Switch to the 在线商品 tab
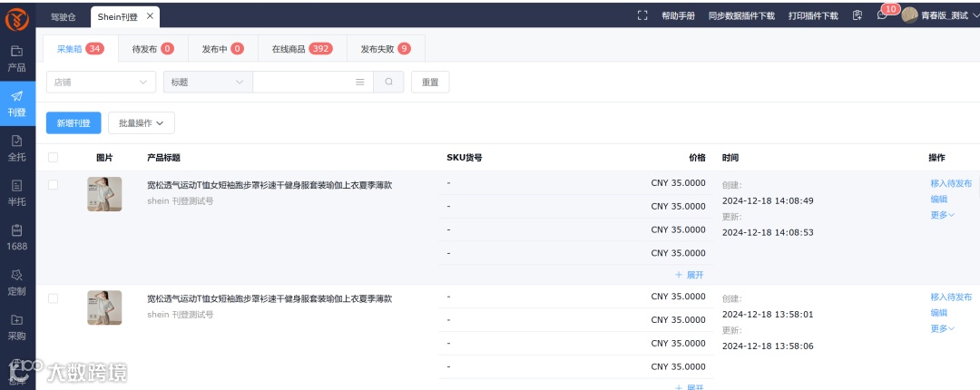 [x=302, y=49]
